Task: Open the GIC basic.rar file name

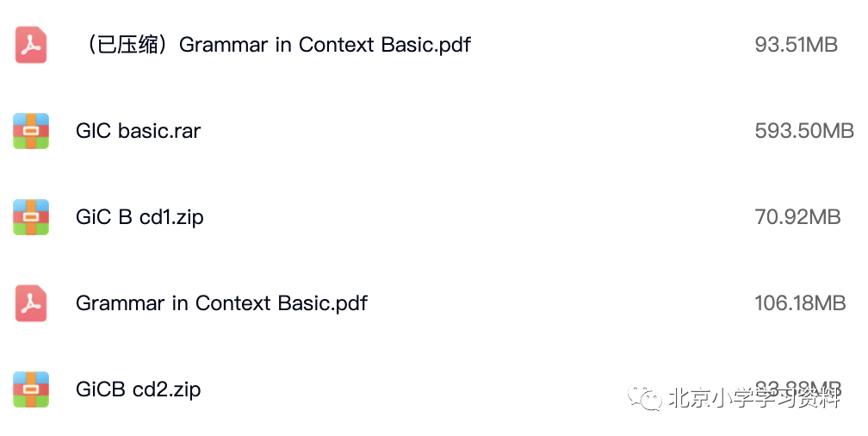Action: click(x=139, y=131)
